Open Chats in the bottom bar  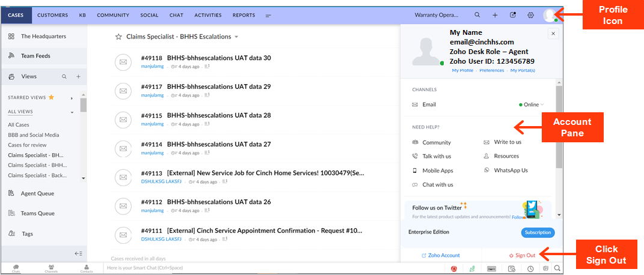(16, 268)
